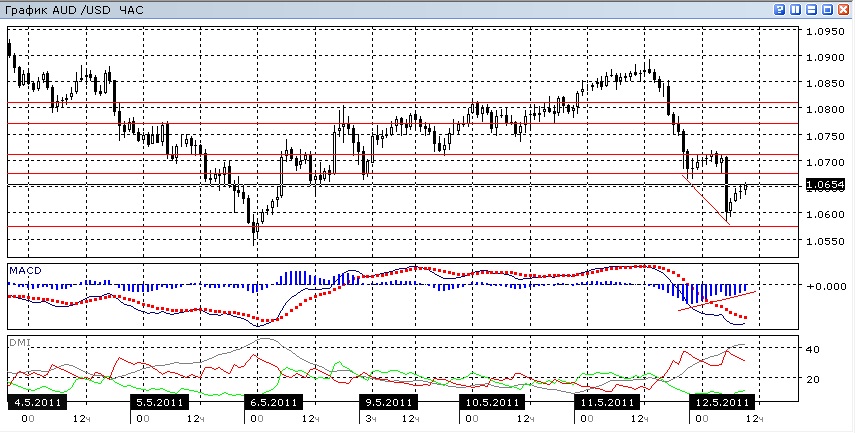Click the 1.0600 price axis label
Viewport: 855px width, 433px height.
pyautogui.click(x=825, y=214)
